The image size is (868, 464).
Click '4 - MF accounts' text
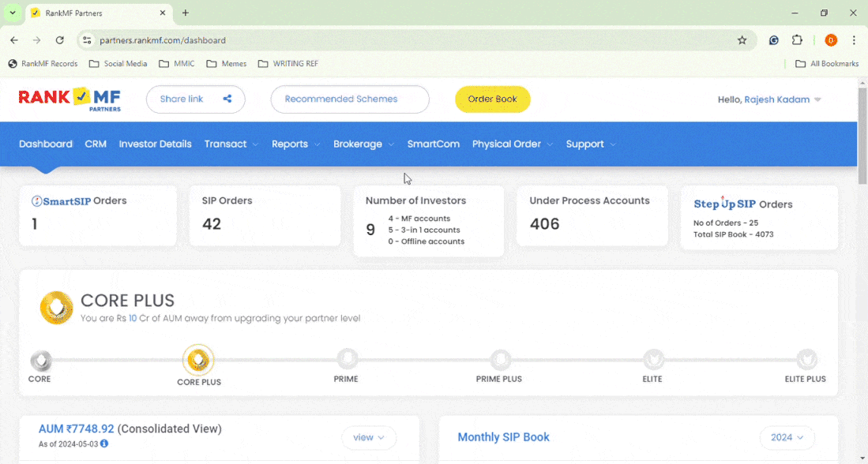click(419, 219)
